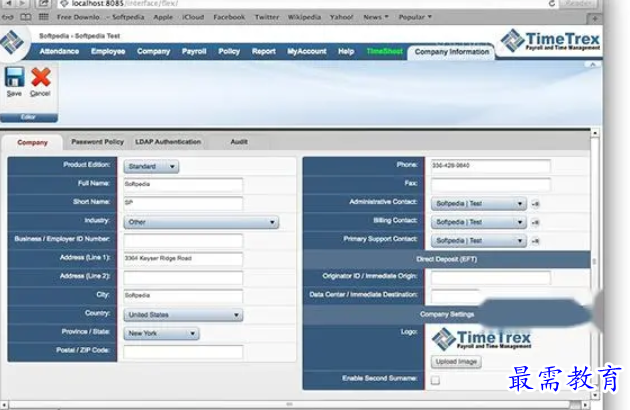Viewport: 630px width, 410px height.
Task: Click the horizontal scrollbar left arrow
Action: [4, 405]
